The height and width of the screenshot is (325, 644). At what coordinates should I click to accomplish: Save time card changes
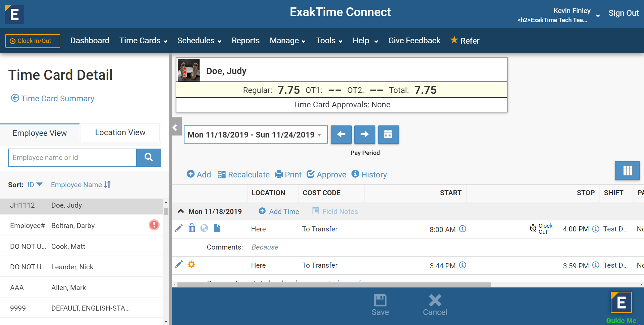(x=380, y=305)
